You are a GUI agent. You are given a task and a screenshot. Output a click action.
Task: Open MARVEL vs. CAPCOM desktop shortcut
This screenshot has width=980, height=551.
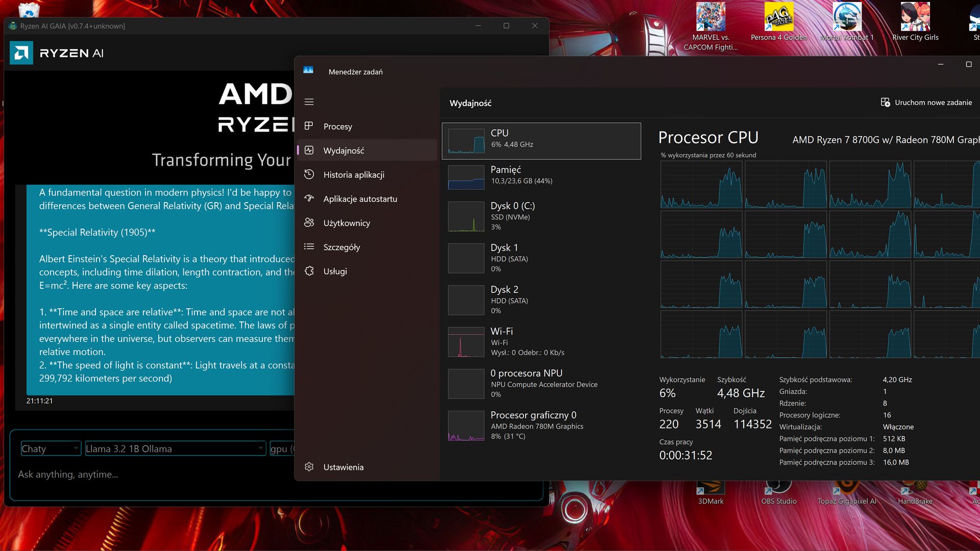click(710, 27)
